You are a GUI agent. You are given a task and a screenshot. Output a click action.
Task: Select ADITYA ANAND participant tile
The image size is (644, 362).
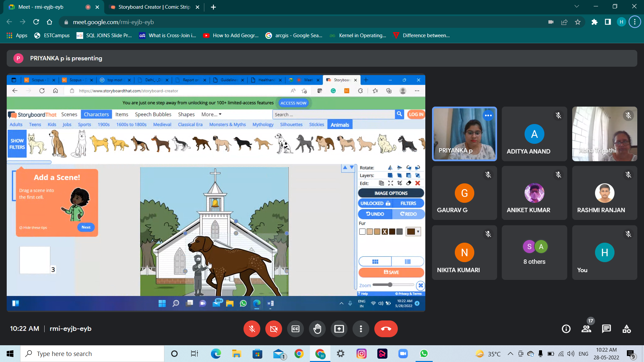click(x=534, y=134)
